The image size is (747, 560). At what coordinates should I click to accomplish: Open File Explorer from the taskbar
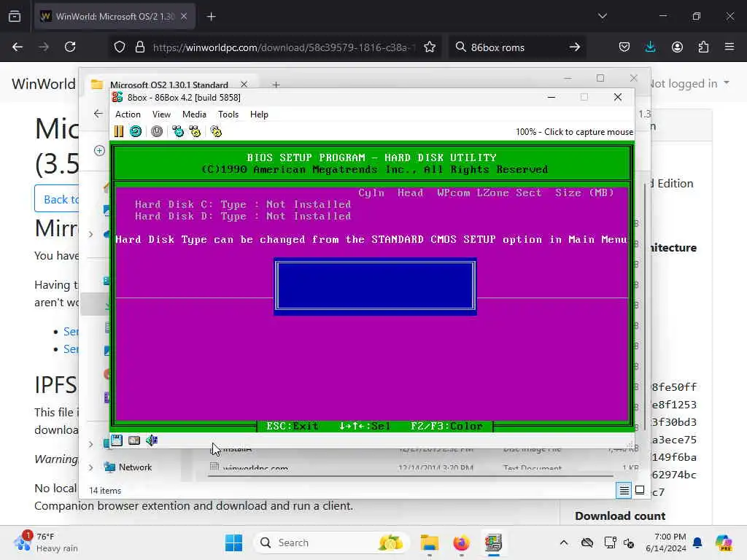(x=429, y=542)
